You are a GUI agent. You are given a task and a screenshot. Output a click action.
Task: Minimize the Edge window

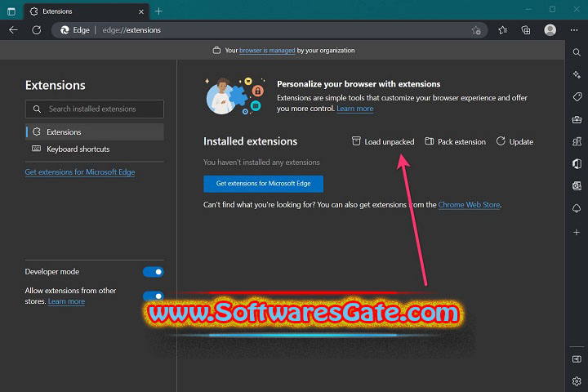coord(528,9)
